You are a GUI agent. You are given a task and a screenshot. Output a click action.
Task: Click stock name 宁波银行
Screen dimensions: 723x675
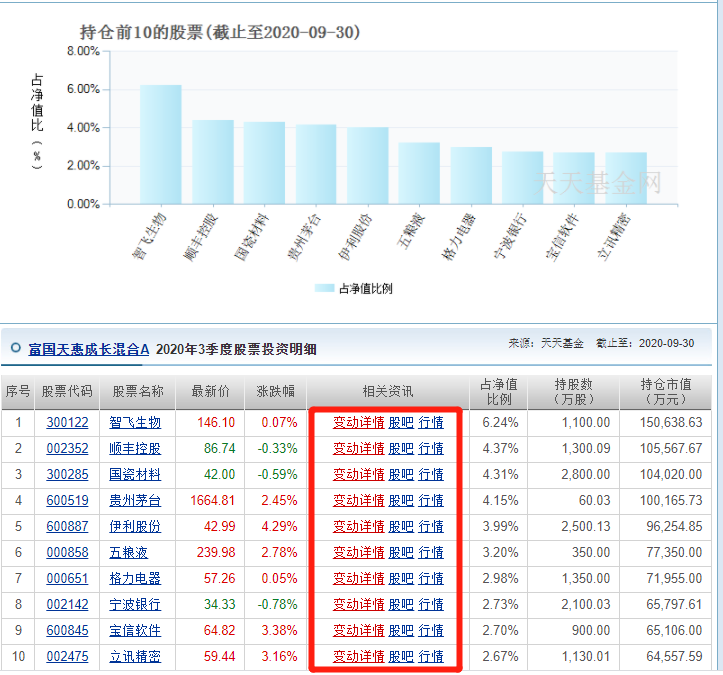[135, 604]
